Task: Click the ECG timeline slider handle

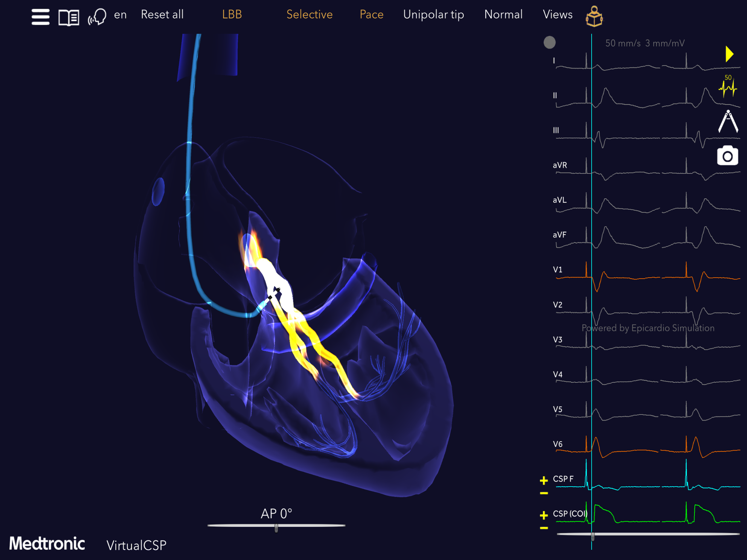Action: (x=593, y=536)
